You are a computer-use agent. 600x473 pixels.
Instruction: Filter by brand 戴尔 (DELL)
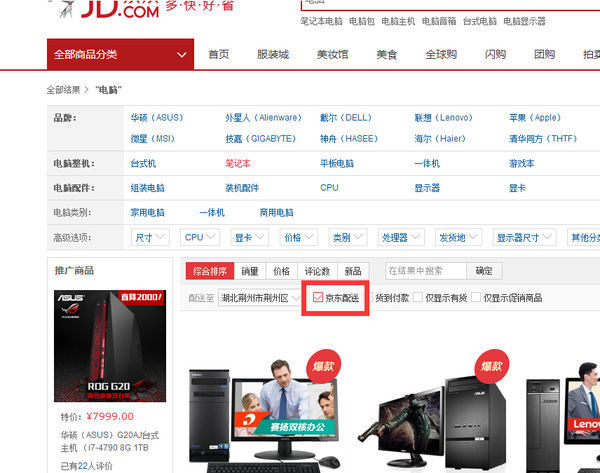tap(346, 117)
